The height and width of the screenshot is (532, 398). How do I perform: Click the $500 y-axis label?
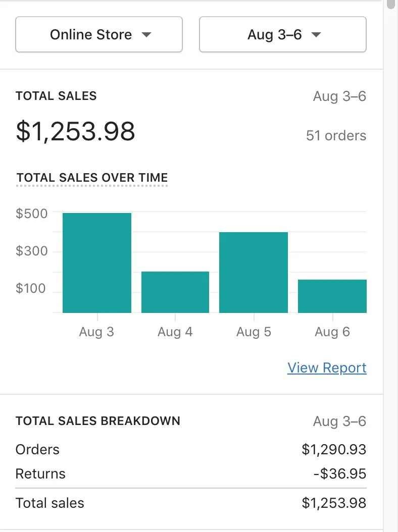32,214
